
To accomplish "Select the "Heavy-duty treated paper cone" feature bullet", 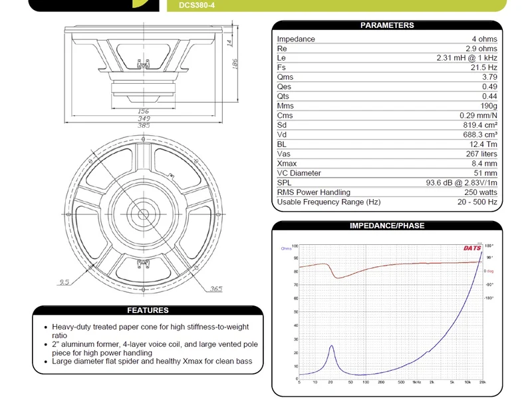I will tap(150, 331).
